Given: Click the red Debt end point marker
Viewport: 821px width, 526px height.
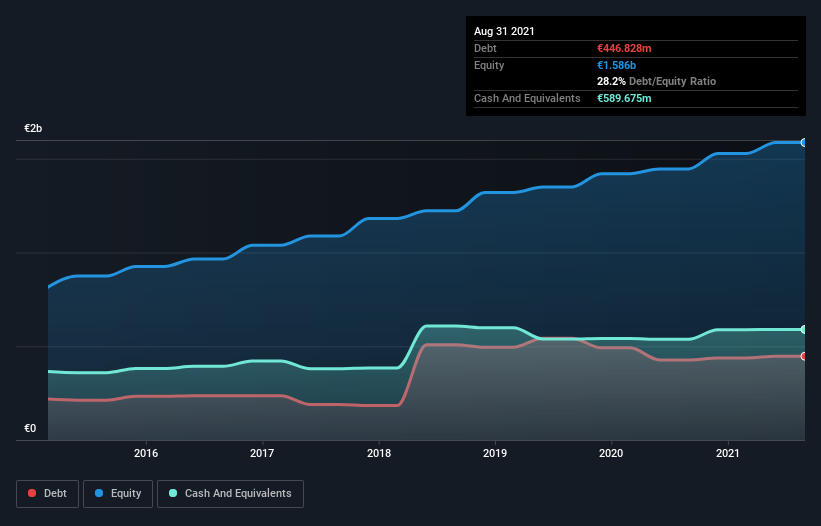Looking at the screenshot, I should 804,356.
